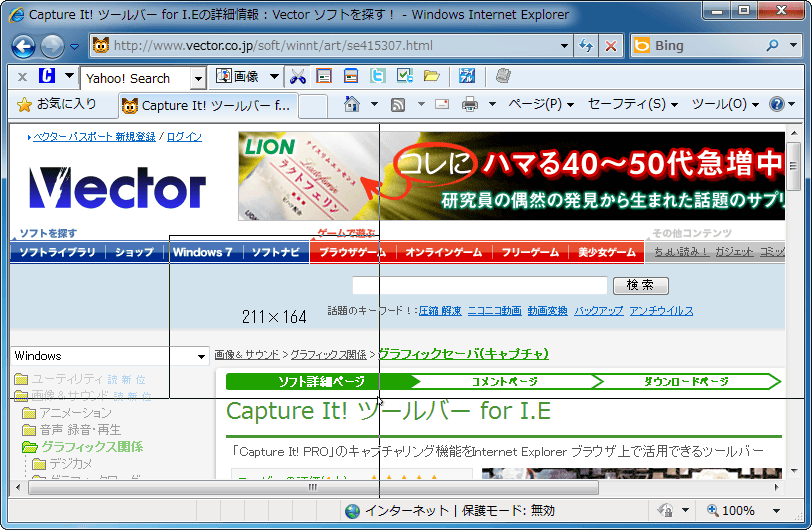Click the Twitter bird icon in toolbar
Screen dimensions: 812x530
tap(378, 76)
